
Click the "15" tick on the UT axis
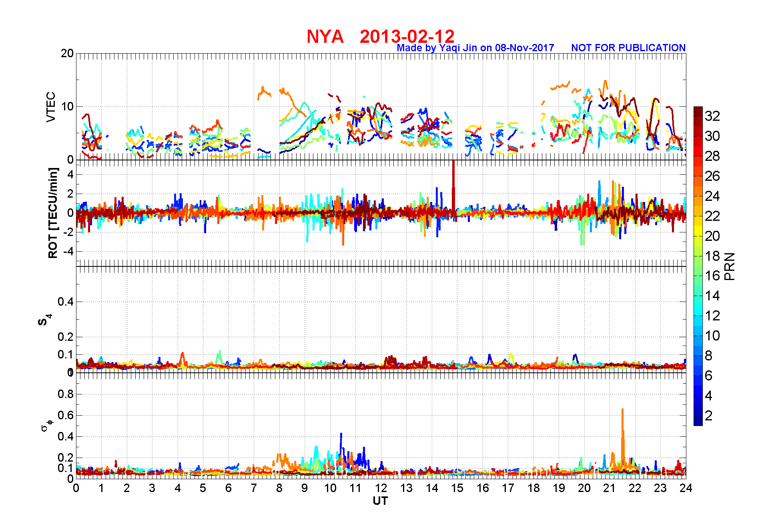pyautogui.click(x=457, y=488)
